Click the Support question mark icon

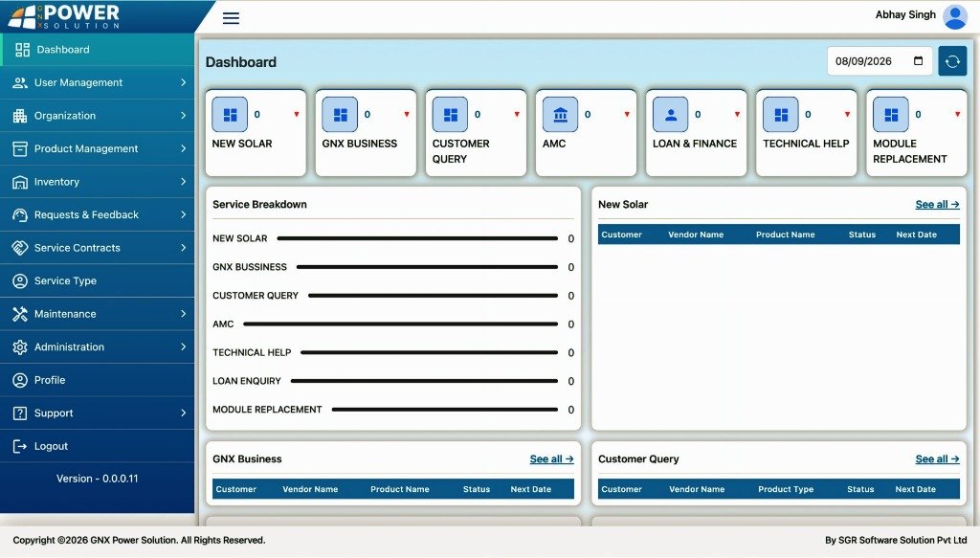[20, 413]
